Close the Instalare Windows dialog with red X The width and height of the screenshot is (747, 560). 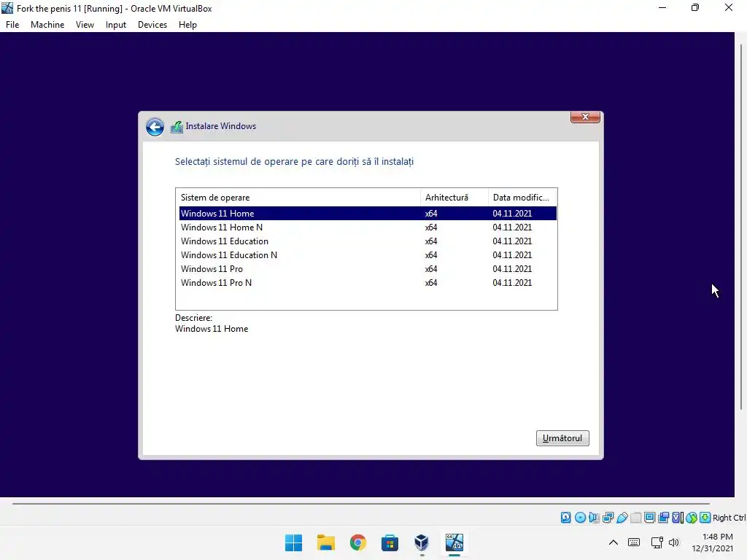point(585,117)
